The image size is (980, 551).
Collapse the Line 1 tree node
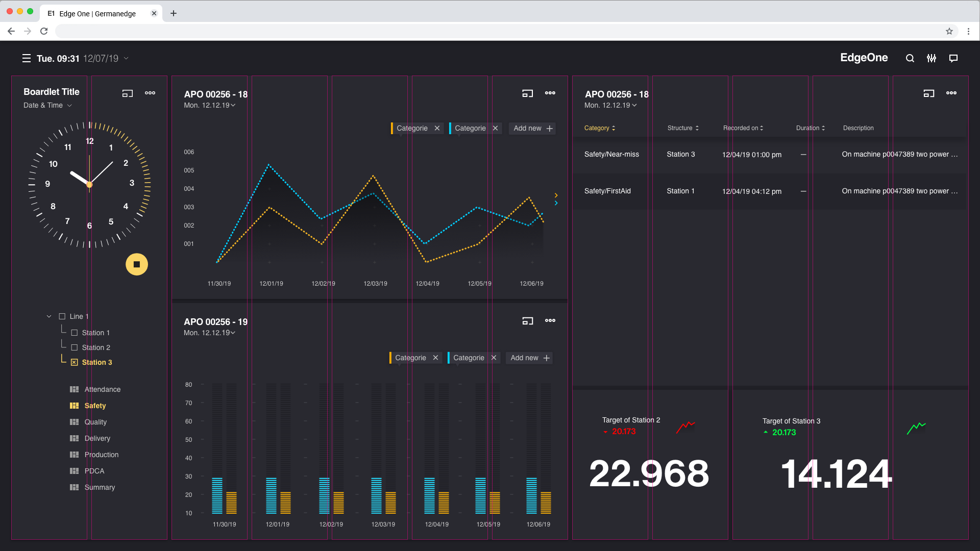pos(49,316)
